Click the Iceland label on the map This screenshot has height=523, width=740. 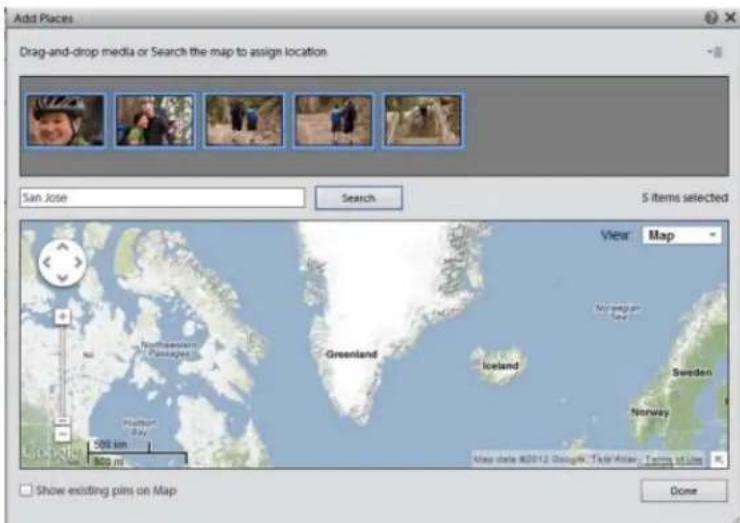pyautogui.click(x=500, y=365)
